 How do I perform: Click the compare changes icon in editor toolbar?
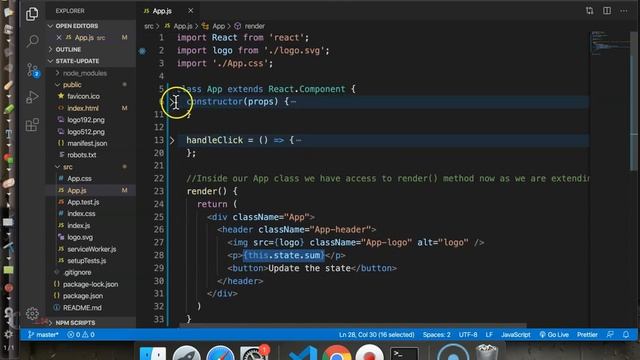[589, 11]
